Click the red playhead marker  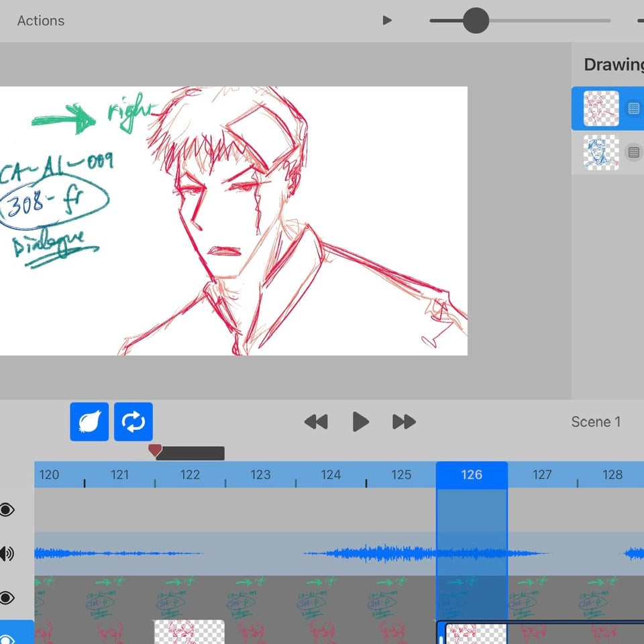(156, 451)
